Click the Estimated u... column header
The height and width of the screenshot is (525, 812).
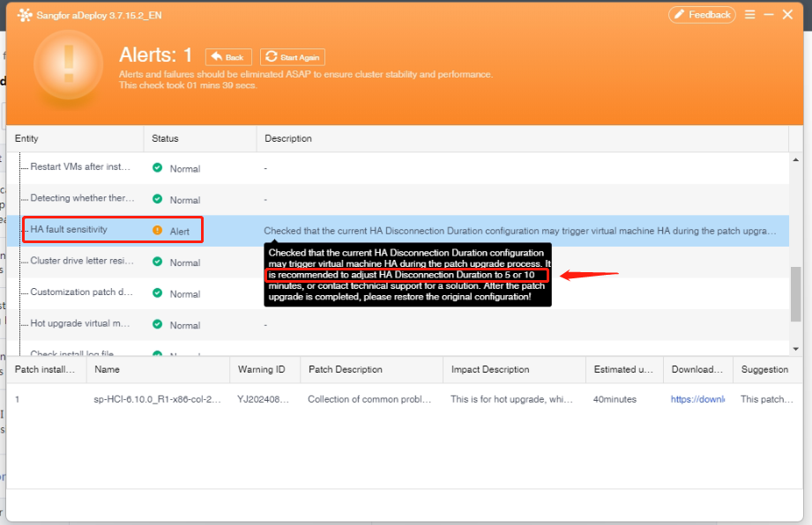pyautogui.click(x=624, y=369)
